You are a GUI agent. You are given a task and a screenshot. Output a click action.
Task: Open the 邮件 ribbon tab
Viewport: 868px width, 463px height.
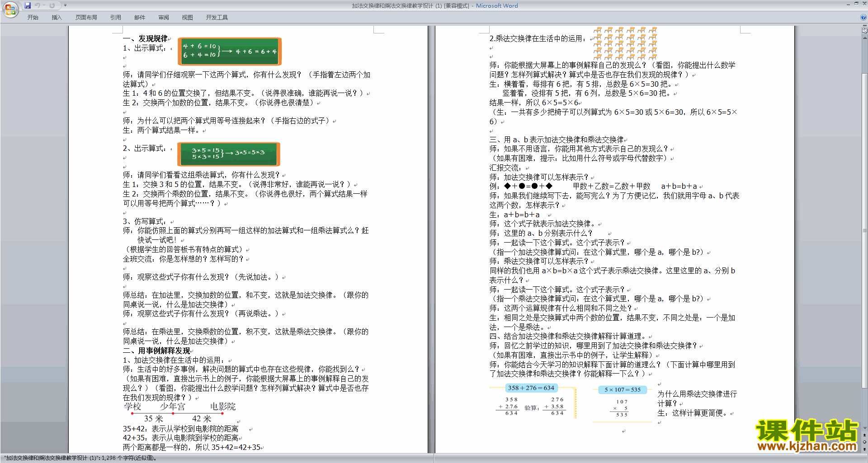coord(140,18)
